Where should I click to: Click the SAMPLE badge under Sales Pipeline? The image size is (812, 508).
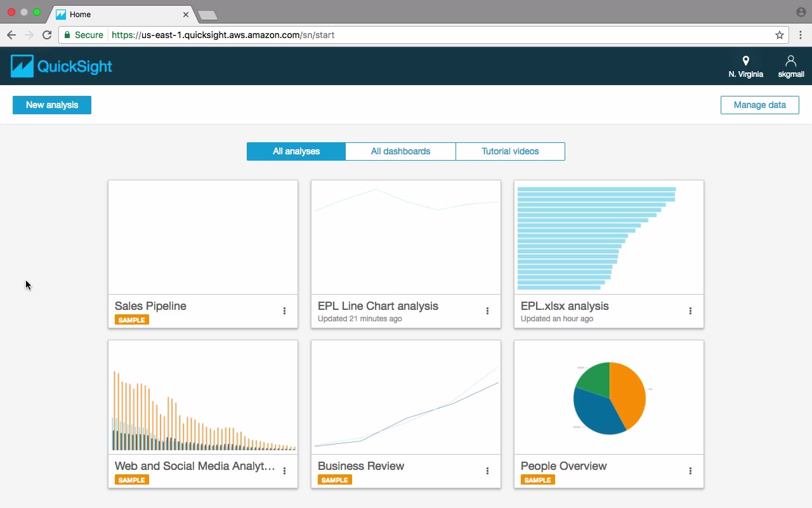(132, 320)
